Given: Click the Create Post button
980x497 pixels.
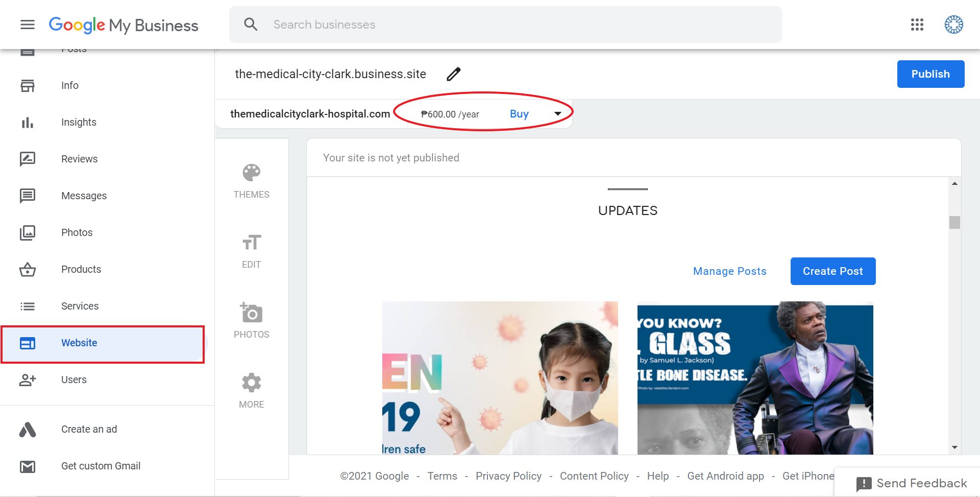Looking at the screenshot, I should coord(832,271).
